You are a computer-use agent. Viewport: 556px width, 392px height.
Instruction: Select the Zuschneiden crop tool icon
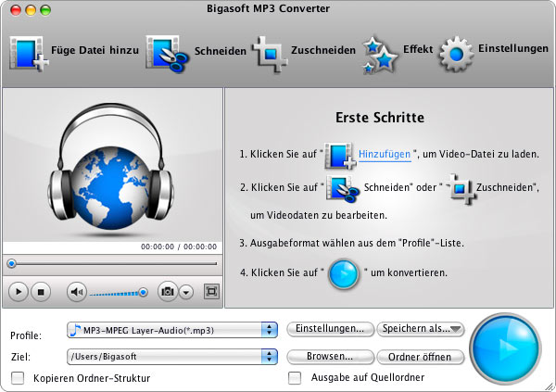tap(271, 54)
